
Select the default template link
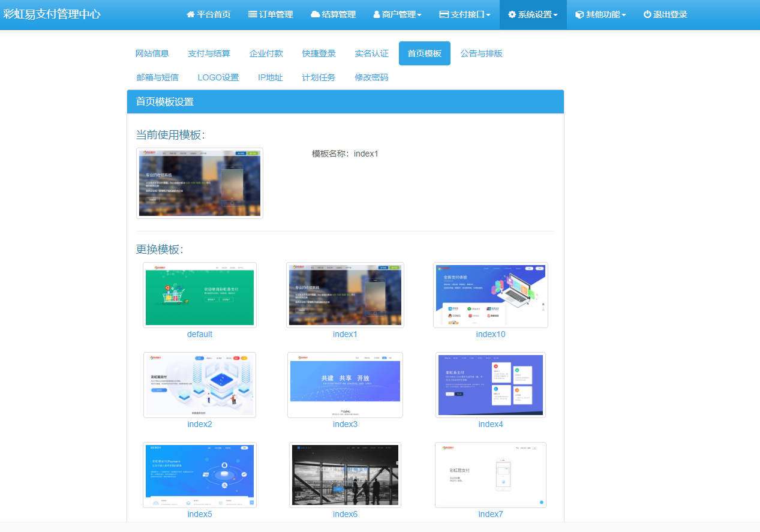click(x=199, y=334)
